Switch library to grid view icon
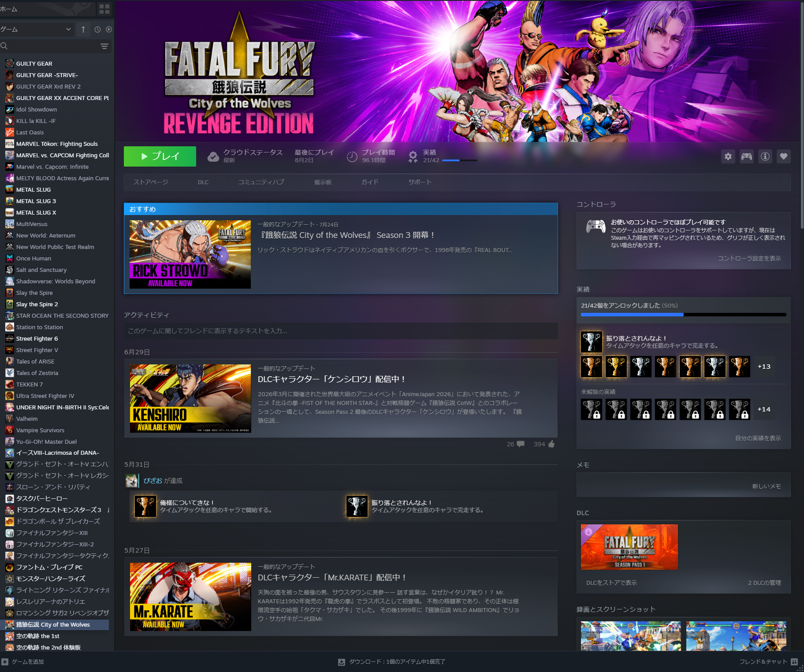Screen dimensions: 804x672 click(x=104, y=9)
